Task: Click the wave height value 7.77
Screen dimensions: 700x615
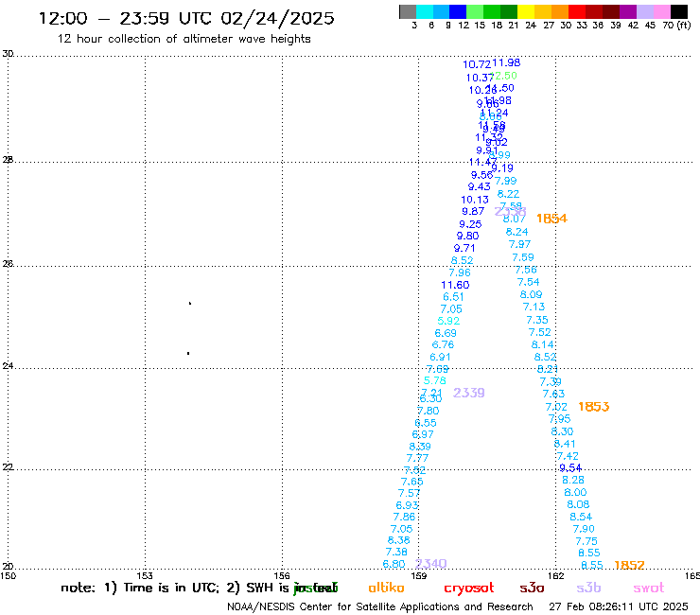Action: (x=417, y=458)
